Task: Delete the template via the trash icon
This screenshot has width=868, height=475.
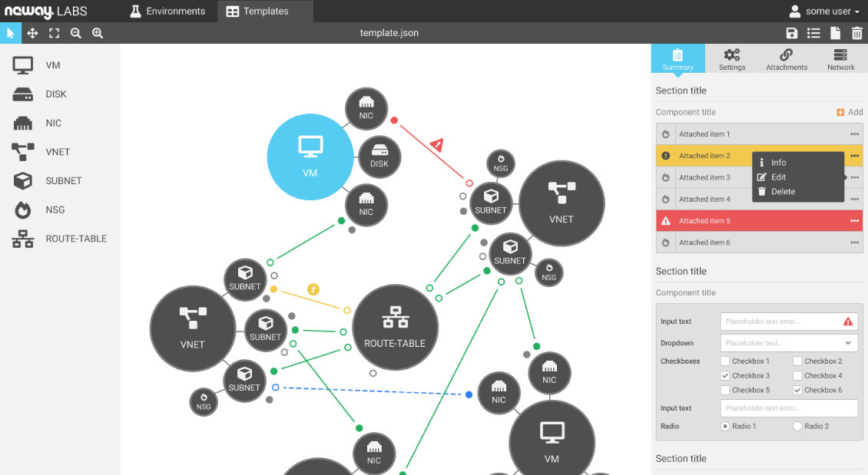Action: click(x=857, y=33)
